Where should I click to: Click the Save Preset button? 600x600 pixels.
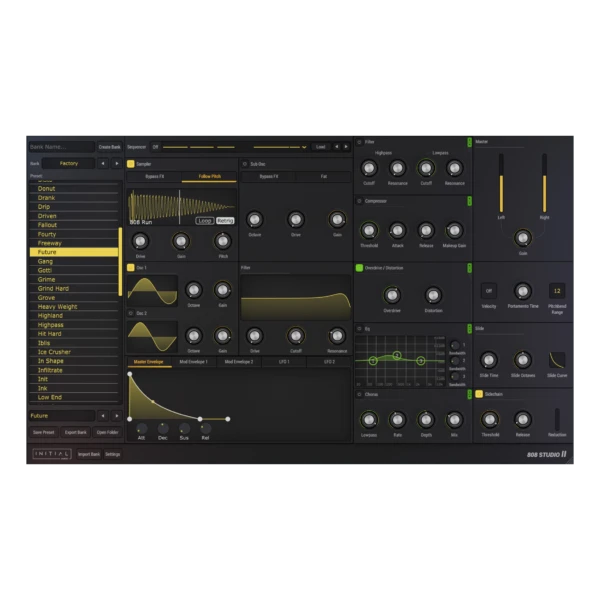pos(42,432)
